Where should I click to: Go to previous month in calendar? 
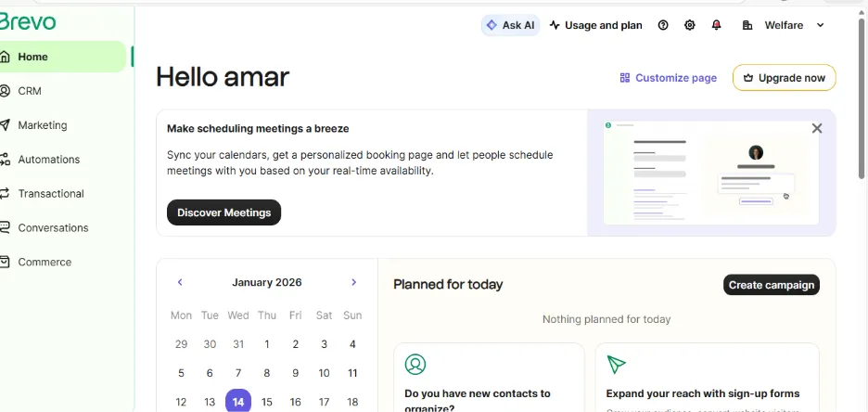180,282
